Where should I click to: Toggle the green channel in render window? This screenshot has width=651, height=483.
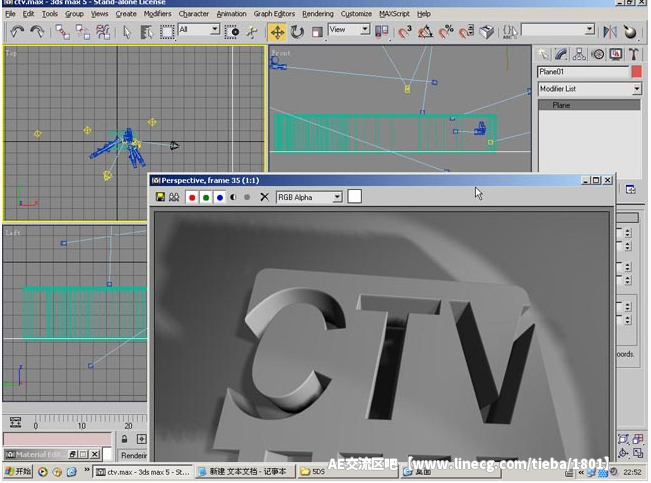click(206, 197)
